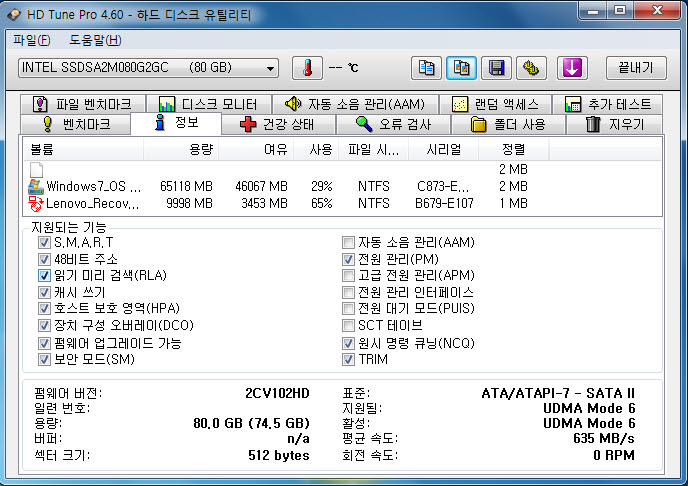Screen dimensions: 688x486
Task: Switch to the 오류 검사 tab
Action: (393, 124)
